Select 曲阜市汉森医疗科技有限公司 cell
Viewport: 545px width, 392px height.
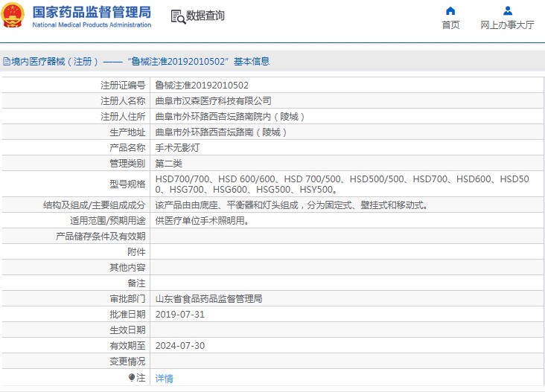pyautogui.click(x=213, y=101)
